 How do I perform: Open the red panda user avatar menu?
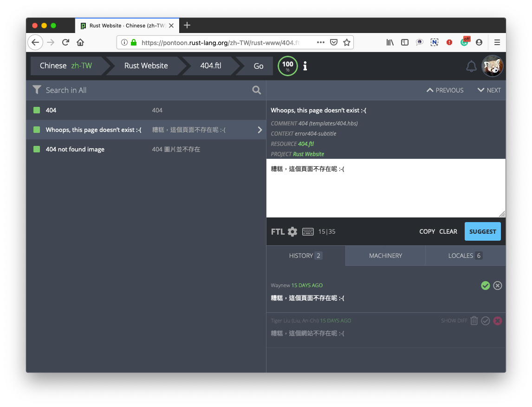click(x=492, y=66)
